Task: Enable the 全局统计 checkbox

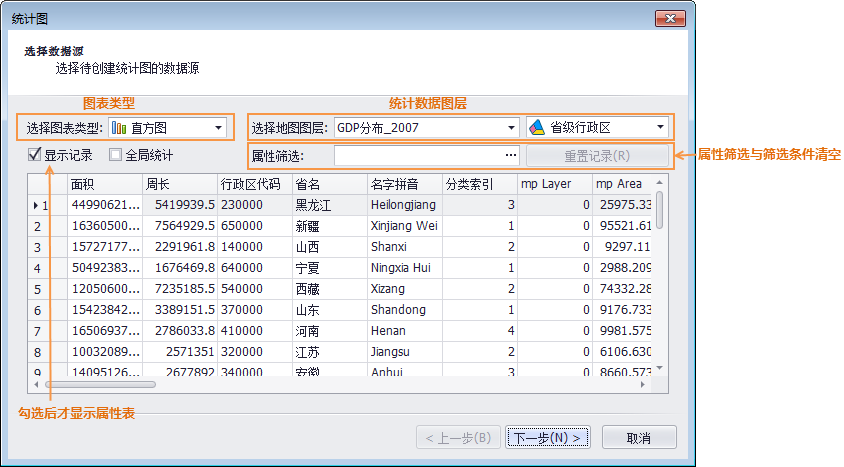Action: pyautogui.click(x=116, y=155)
